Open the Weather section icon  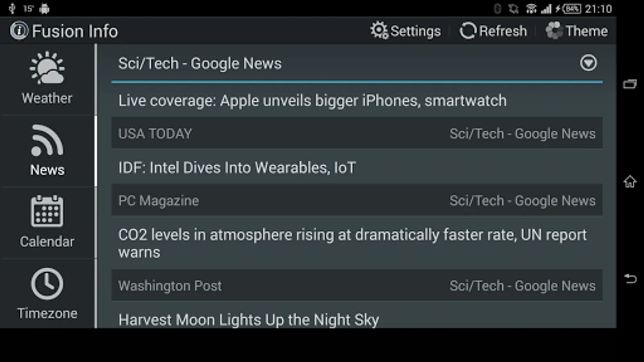[x=47, y=68]
